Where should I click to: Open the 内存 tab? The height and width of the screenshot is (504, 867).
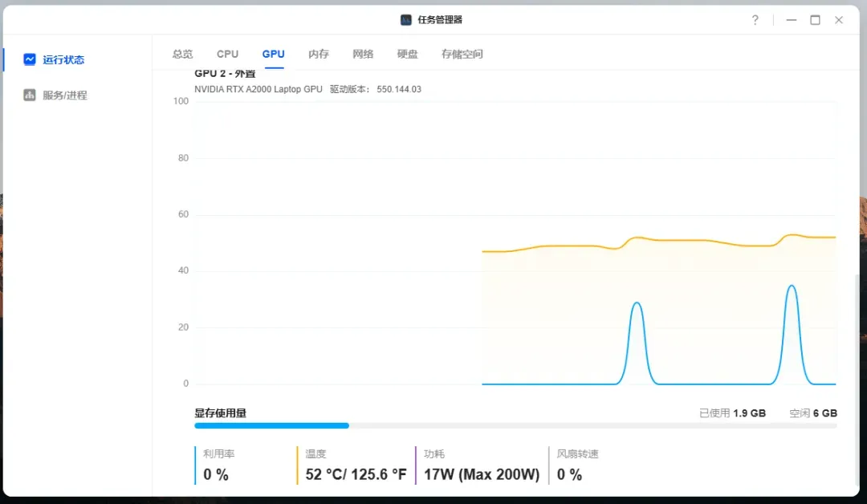pyautogui.click(x=319, y=54)
